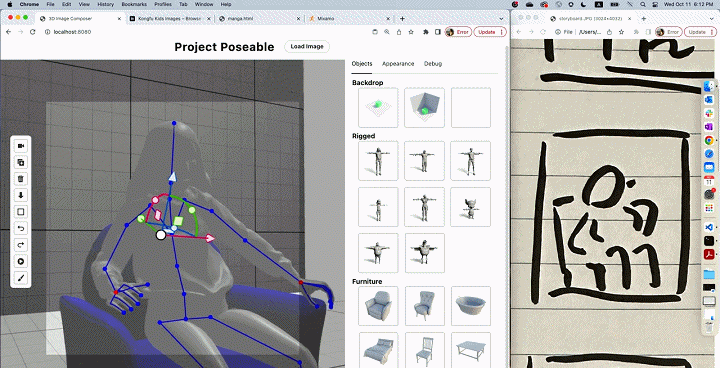Open the Bookmarks menu in the menu bar

pos(134,4)
